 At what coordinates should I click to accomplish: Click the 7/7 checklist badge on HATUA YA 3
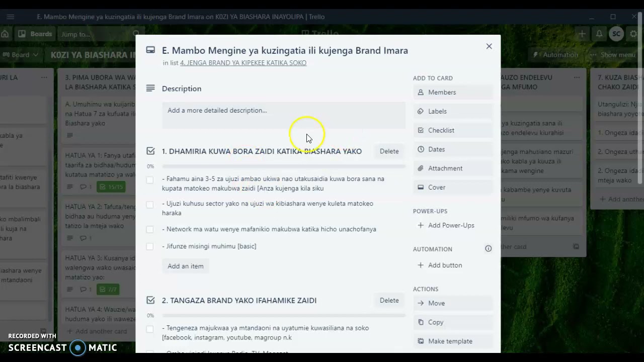pyautogui.click(x=108, y=290)
